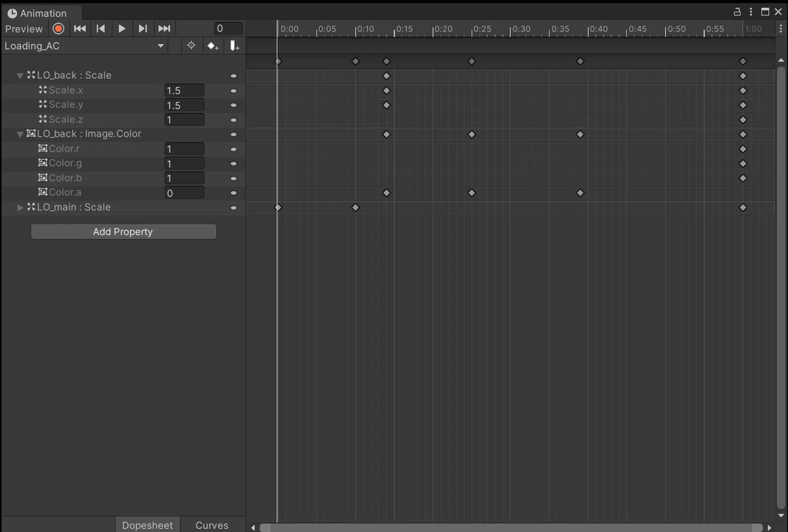The image size is (788, 532).
Task: Click the Color.b value field
Action: 184,178
